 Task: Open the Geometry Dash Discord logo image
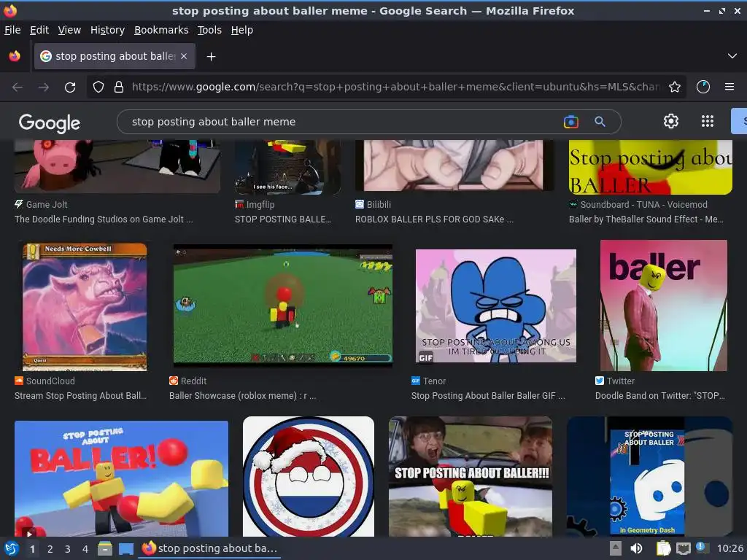coord(649,477)
